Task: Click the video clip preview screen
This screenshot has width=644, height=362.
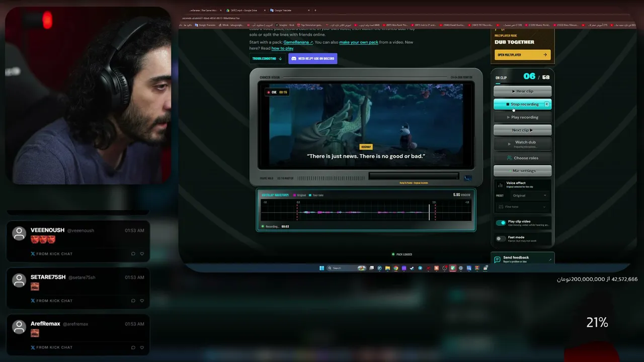Action: tap(366, 125)
